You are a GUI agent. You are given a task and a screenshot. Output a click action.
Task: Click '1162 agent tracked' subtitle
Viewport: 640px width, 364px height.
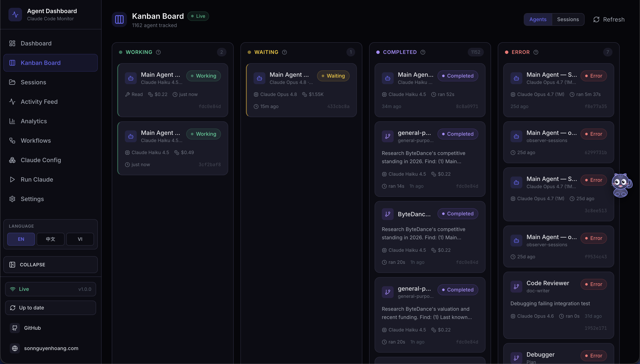(x=154, y=25)
